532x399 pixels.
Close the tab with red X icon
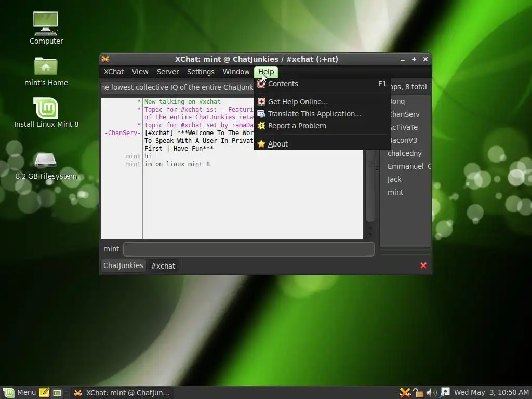423,265
